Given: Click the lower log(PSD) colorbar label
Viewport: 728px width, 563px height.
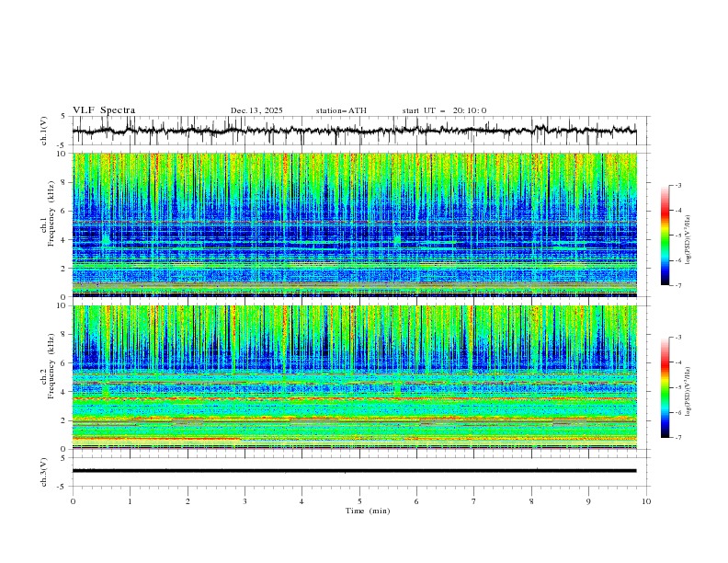Looking at the screenshot, I should [688, 392].
